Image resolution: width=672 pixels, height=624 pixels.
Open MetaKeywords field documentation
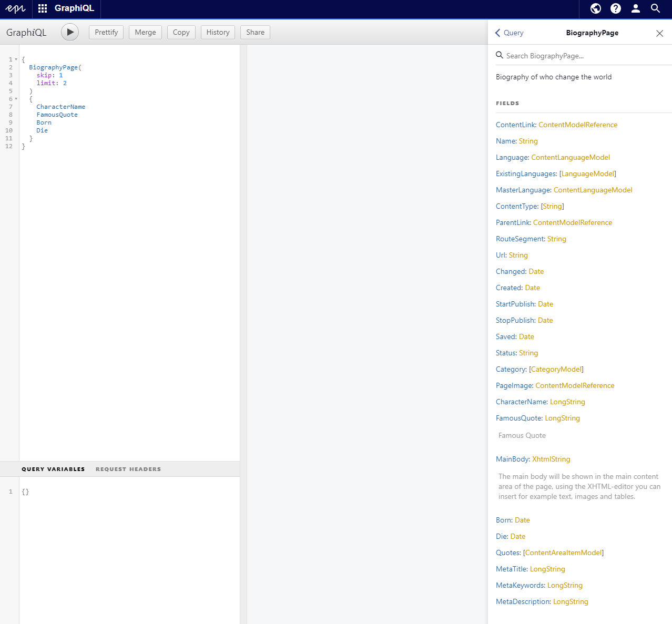(x=520, y=585)
